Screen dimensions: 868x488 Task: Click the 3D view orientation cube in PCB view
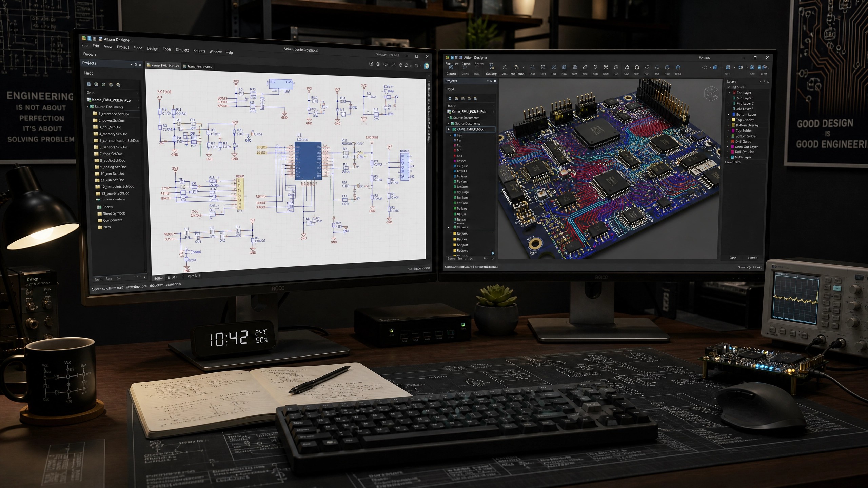[x=711, y=94]
